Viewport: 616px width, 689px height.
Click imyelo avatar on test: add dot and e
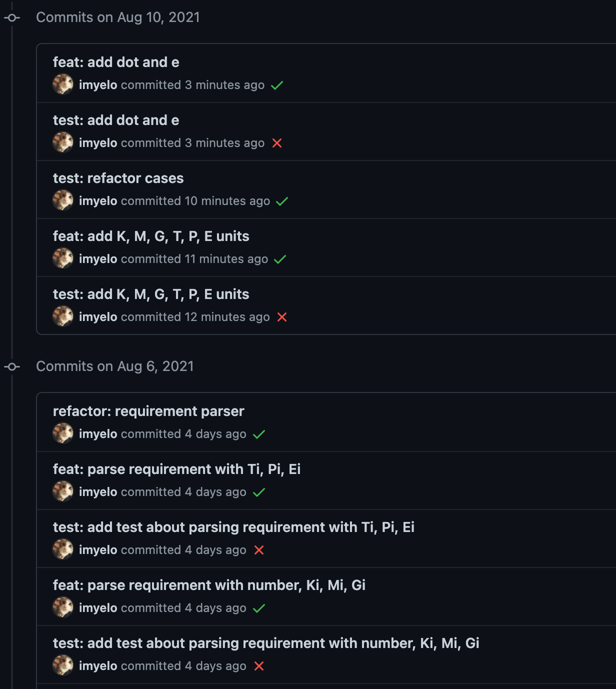[63, 142]
